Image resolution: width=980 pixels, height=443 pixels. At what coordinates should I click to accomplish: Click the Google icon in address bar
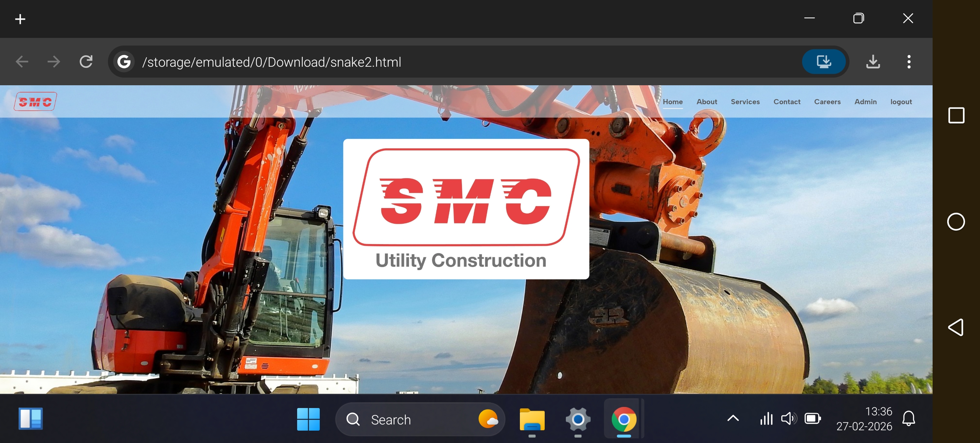(124, 62)
